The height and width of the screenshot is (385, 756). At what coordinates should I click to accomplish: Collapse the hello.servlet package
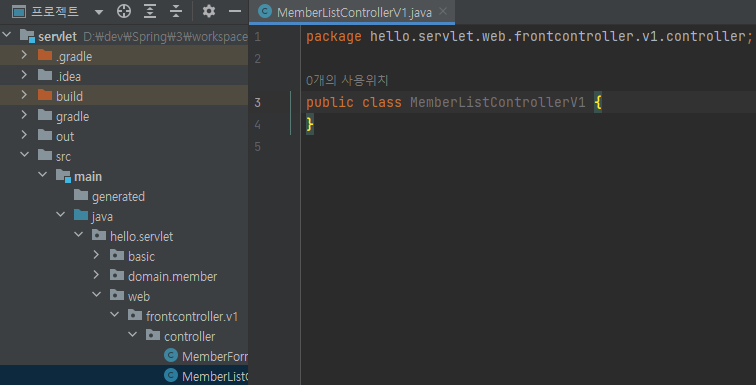tap(78, 235)
